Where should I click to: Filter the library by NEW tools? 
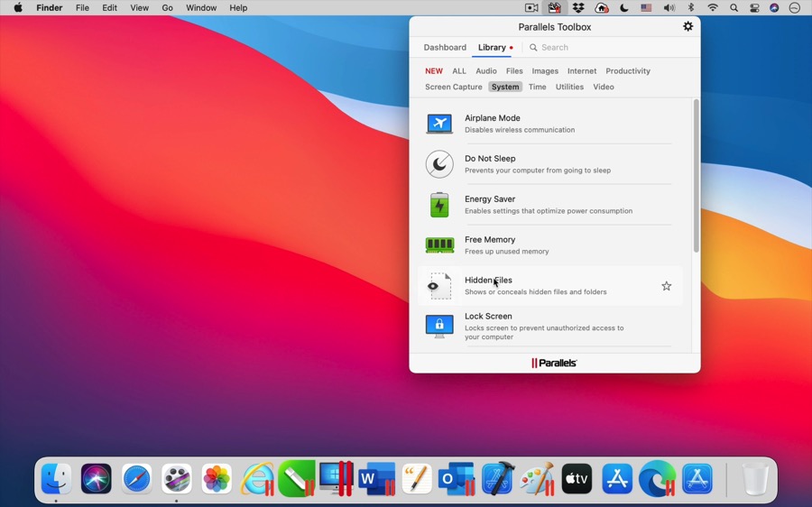tap(434, 71)
